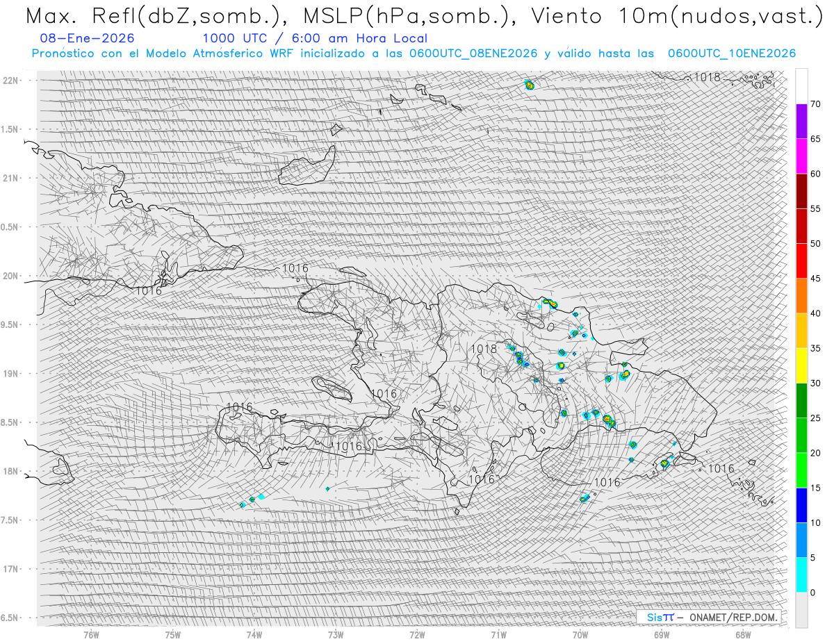This screenshot has height=644, width=834.
Task: Select the yellow 30–35 dBZ color segment
Action: tap(801, 365)
